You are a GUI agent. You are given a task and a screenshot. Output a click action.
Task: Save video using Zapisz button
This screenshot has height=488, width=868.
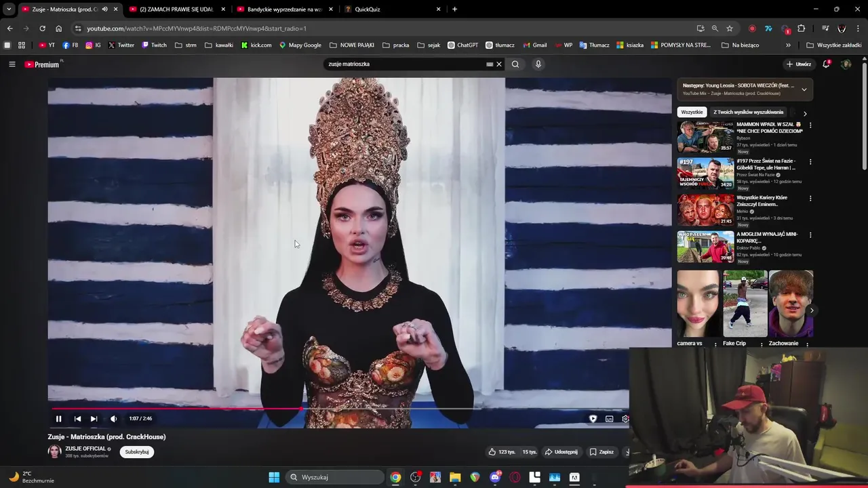[x=601, y=452]
